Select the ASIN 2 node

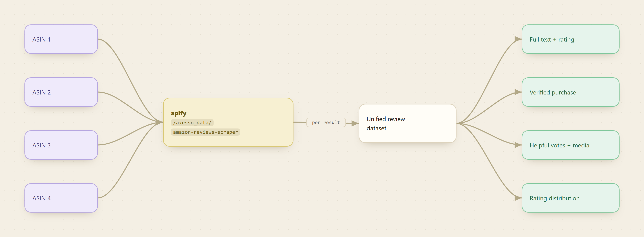pos(61,92)
